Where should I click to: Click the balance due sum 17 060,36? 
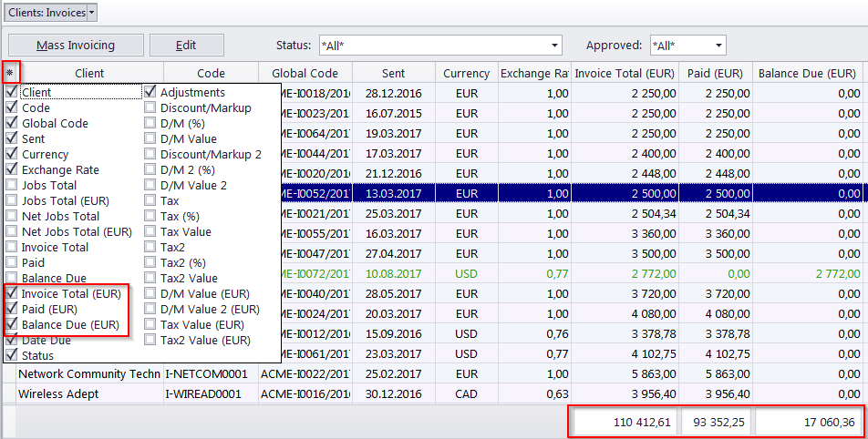coord(807,422)
